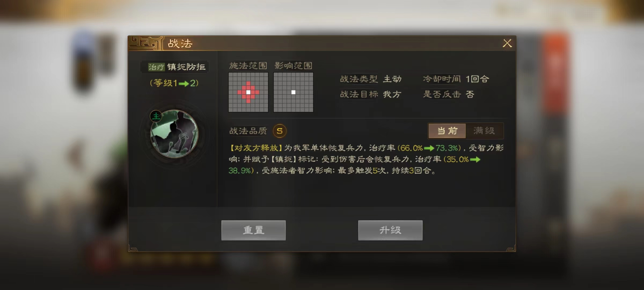Screen dimensions: 644x290
Task: Click the 治疗 heal type tag
Action: (156, 67)
